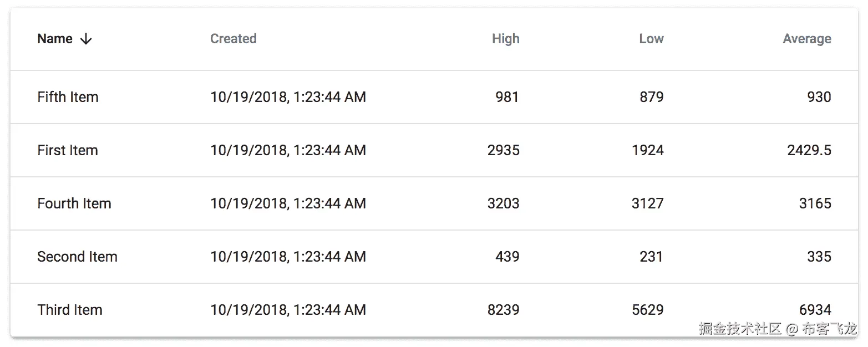
Task: Click High value 8239 for Third Item
Action: [503, 310]
